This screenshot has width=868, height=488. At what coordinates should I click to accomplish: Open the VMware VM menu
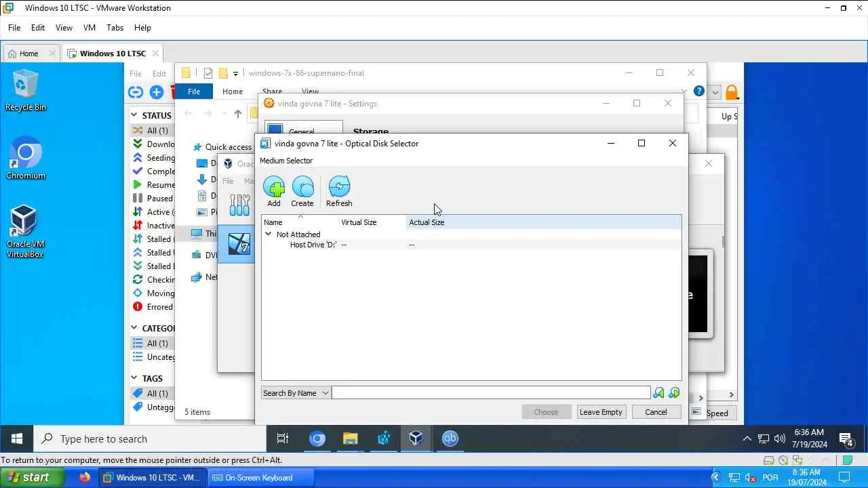90,28
